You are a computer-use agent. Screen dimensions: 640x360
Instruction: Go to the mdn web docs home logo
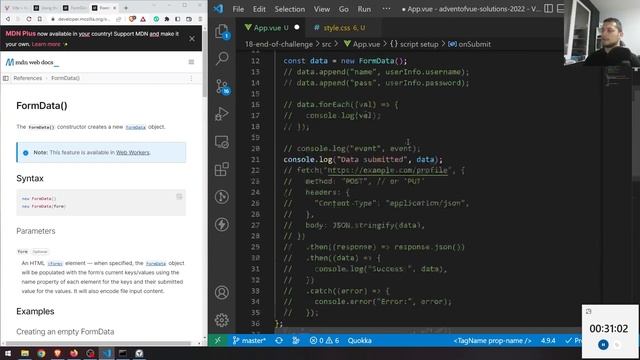[x=32, y=62]
